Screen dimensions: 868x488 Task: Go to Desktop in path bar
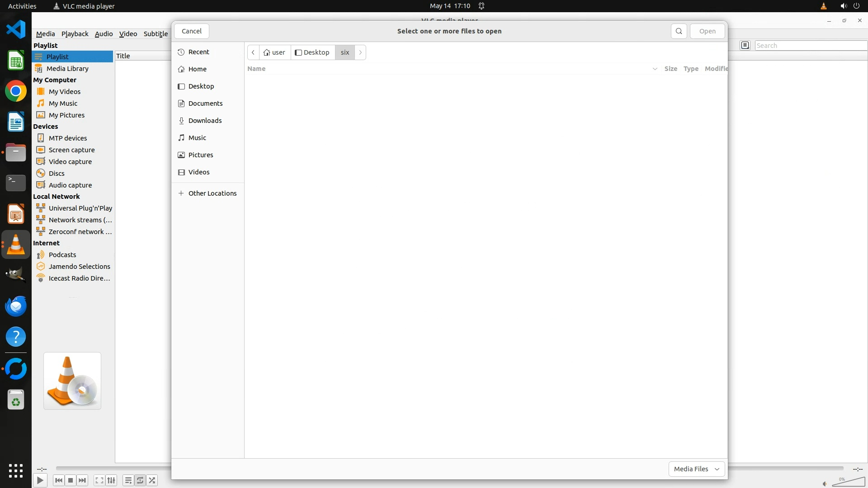(312, 52)
